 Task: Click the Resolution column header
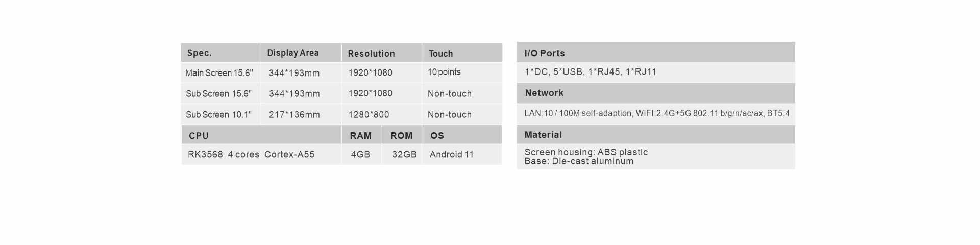(382, 53)
